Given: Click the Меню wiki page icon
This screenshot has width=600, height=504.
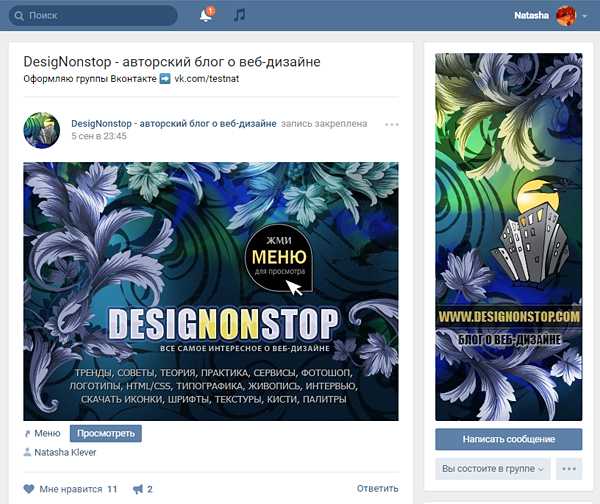Looking at the screenshot, I should point(28,434).
